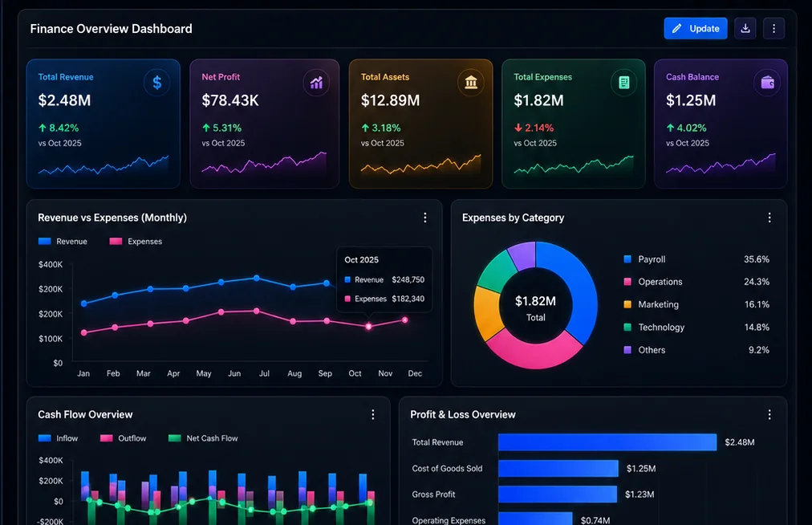
Task: Click the Oct label on monthly chart axis
Action: (355, 373)
